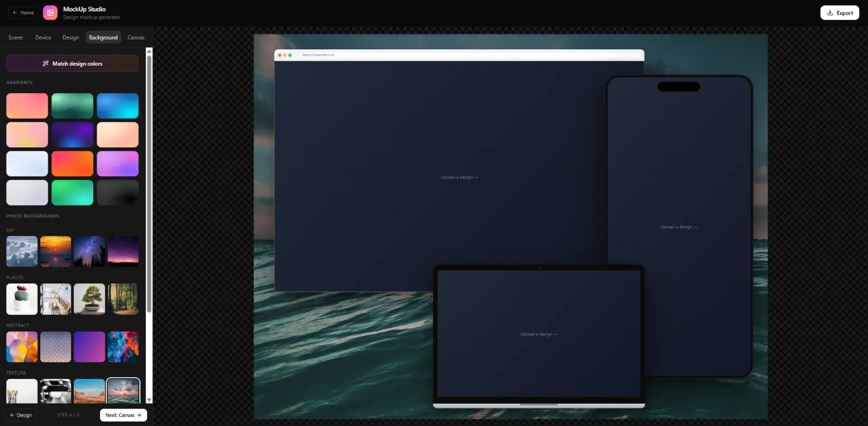Click Next: Canvas button
Viewport: 868px width, 426px height.
[123, 415]
